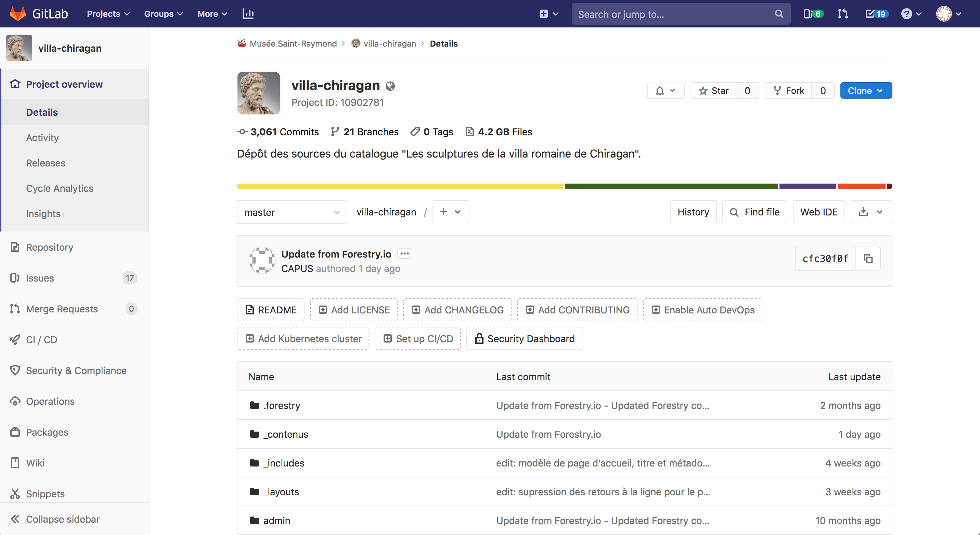Click the GitLab fox logo
The width and height of the screenshot is (980, 535).
point(17,14)
